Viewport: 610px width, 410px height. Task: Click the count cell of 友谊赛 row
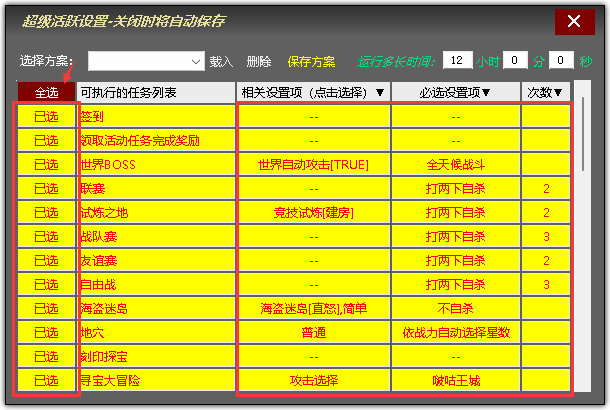click(546, 261)
